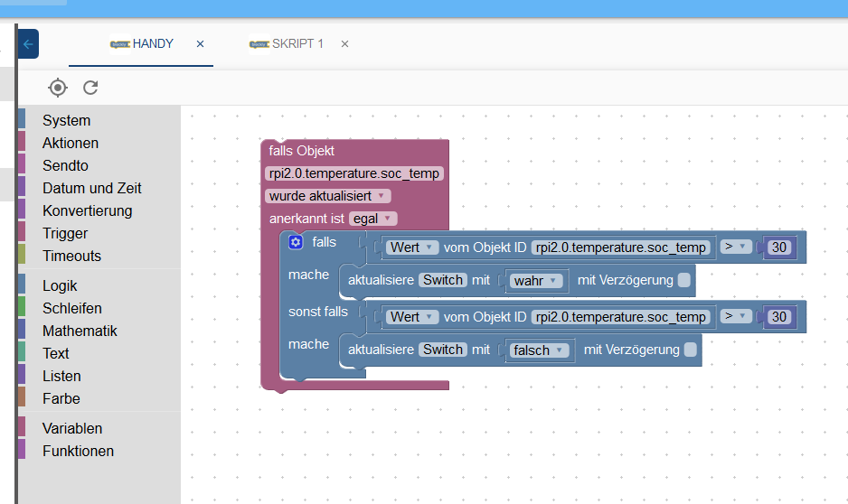Screen dimensions: 848x504
Task: Click the locate/center target icon
Action: tap(58, 88)
